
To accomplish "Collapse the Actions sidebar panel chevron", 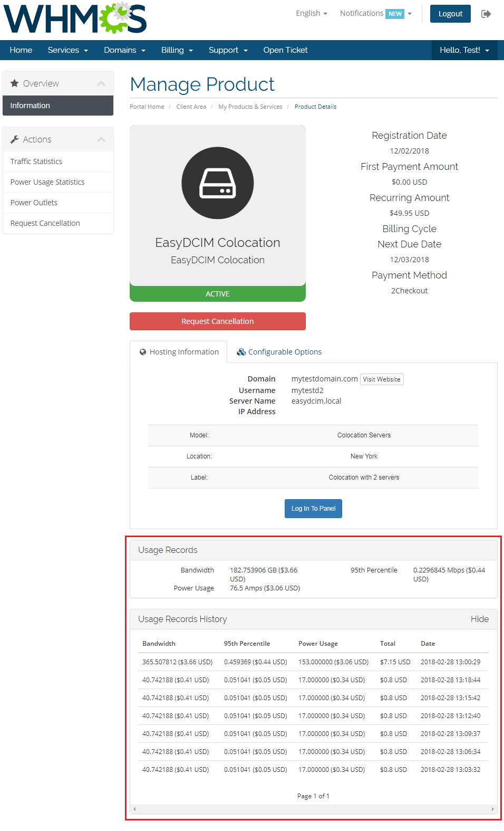I will pos(101,139).
